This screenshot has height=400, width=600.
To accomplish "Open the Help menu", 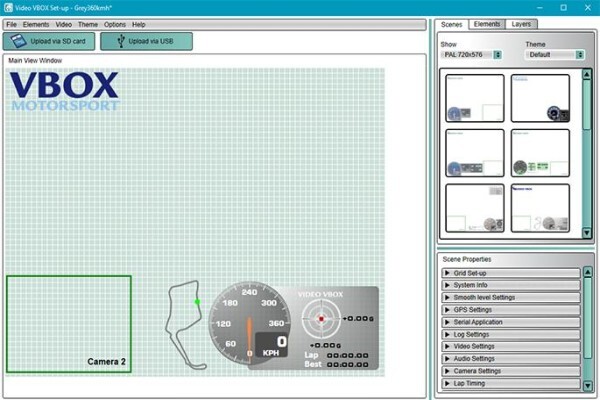I will coord(139,24).
